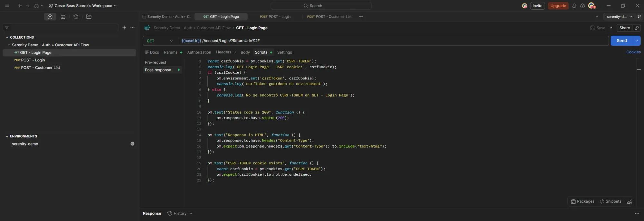This screenshot has height=221, width=644.
Task: Open the environment variables quick look icon
Action: pyautogui.click(x=639, y=17)
